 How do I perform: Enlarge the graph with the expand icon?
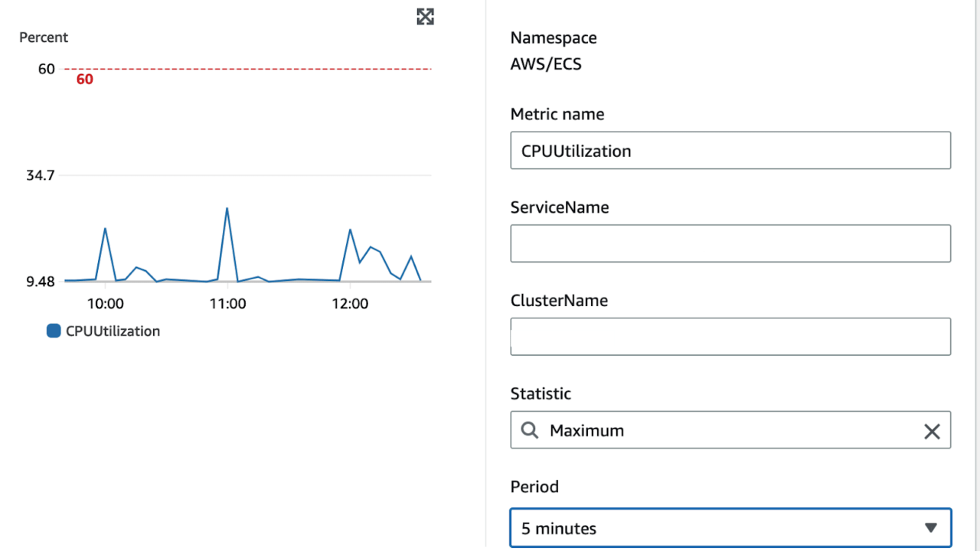[x=425, y=17]
